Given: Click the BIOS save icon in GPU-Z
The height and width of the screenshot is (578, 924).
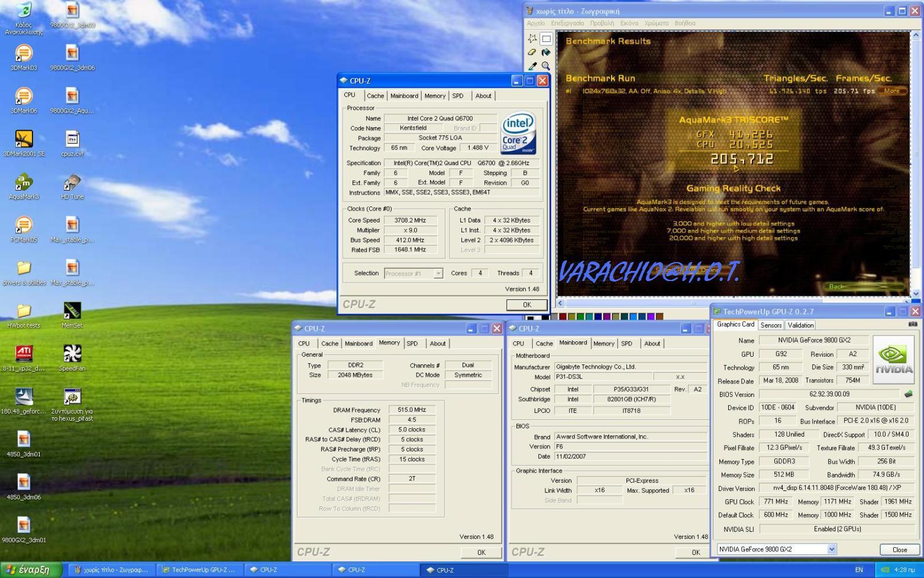Looking at the screenshot, I should 909,394.
